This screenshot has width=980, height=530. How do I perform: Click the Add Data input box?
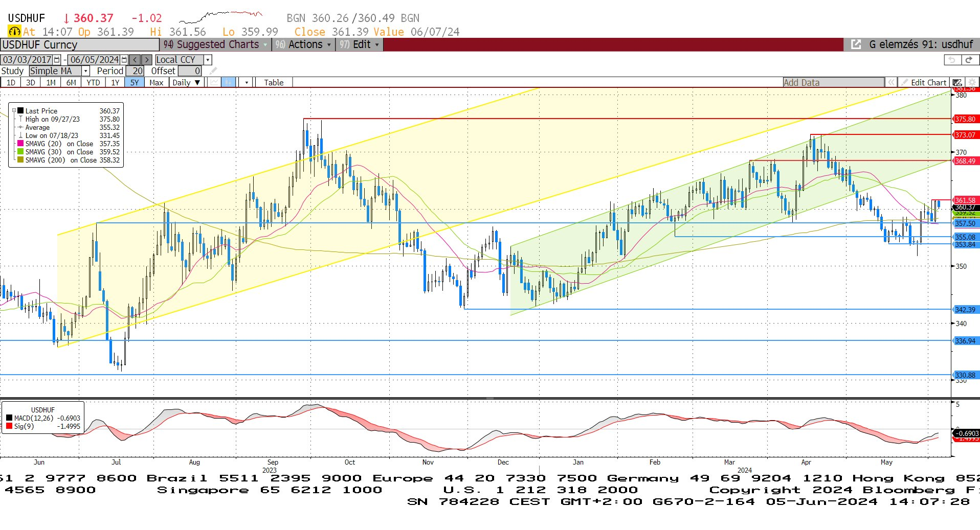(x=833, y=82)
